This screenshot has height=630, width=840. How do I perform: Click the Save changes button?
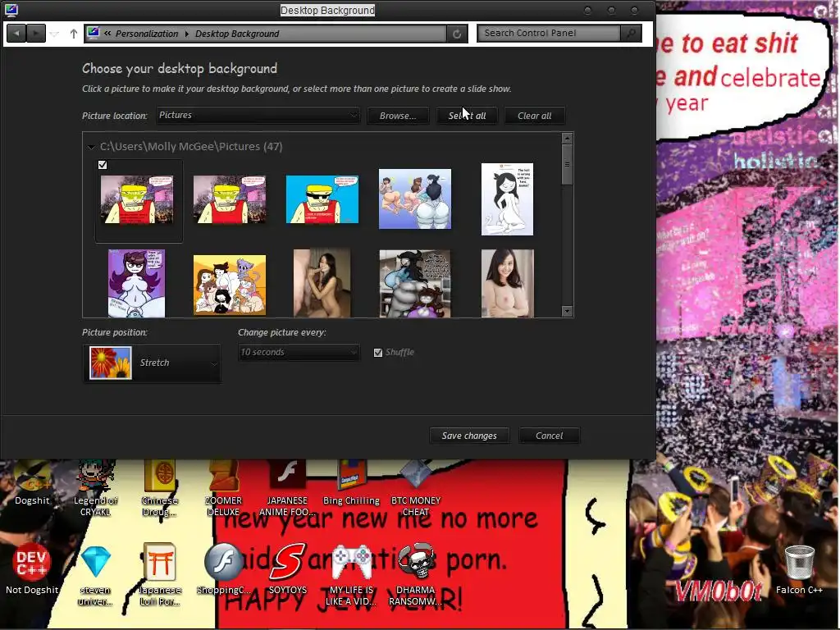coord(469,436)
